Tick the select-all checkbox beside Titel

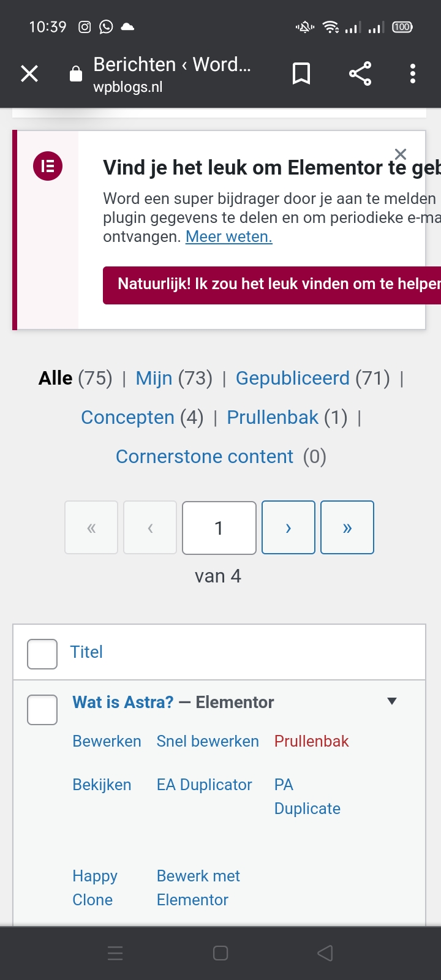click(42, 654)
